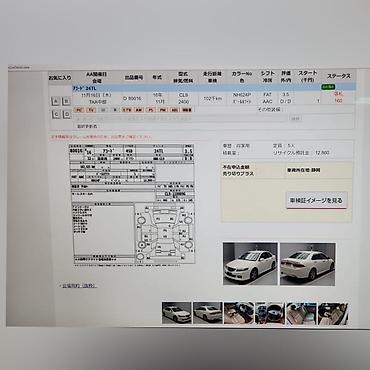Click favorite group button A

tap(56, 101)
